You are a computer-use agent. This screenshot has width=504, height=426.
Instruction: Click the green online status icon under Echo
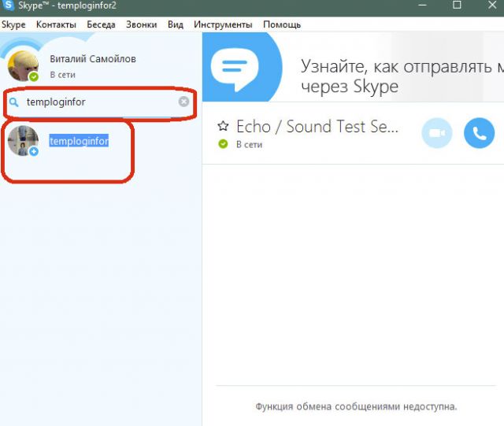click(223, 144)
